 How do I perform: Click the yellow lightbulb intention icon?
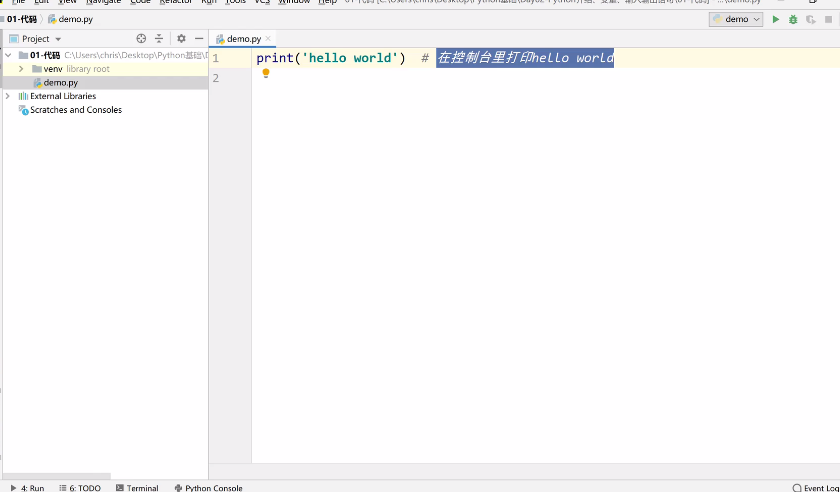[266, 74]
